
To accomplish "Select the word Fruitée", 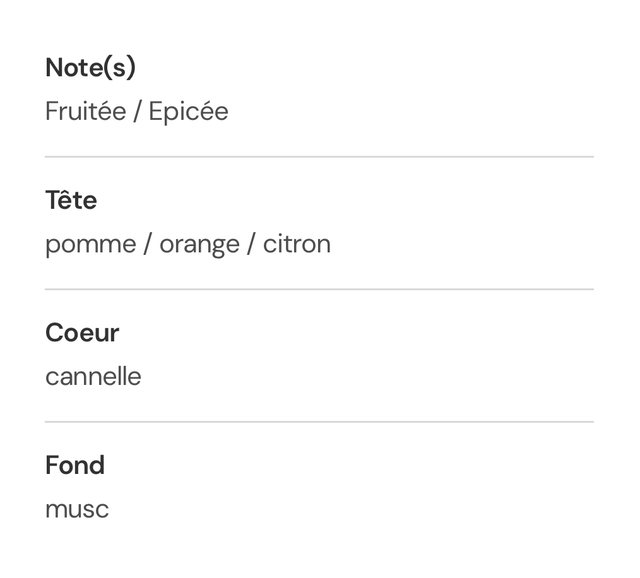I will 85,112.
